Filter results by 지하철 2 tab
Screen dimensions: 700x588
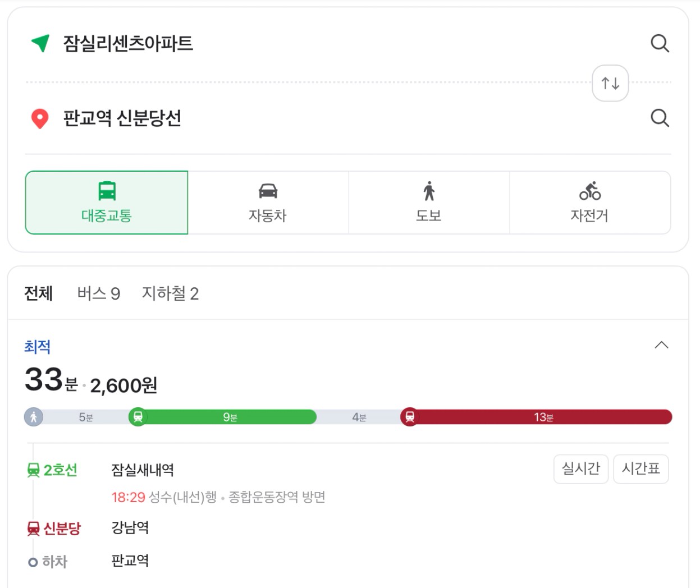click(171, 293)
